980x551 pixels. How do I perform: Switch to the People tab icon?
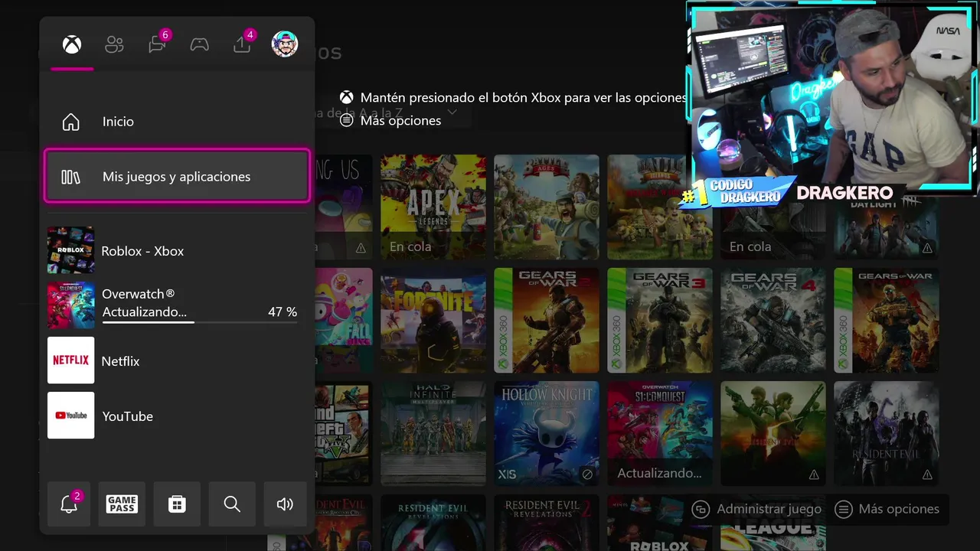114,44
